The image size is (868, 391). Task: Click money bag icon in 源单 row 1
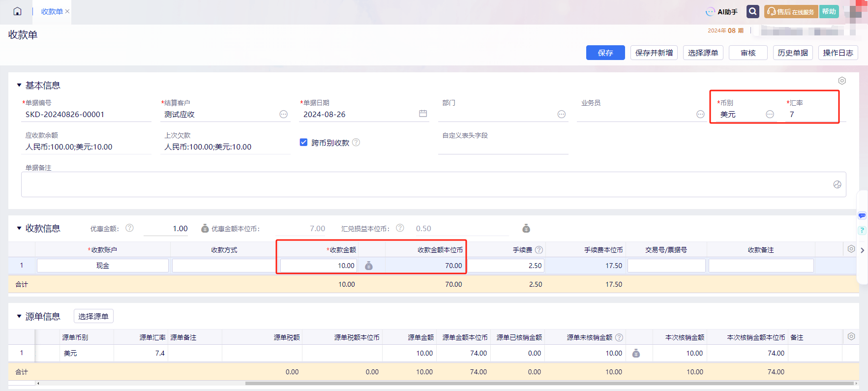click(x=636, y=353)
